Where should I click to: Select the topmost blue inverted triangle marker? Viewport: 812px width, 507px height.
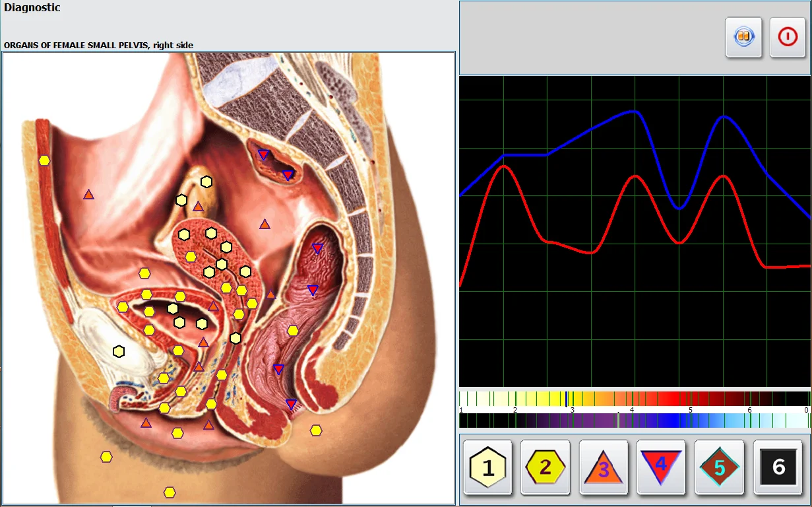[x=263, y=155]
